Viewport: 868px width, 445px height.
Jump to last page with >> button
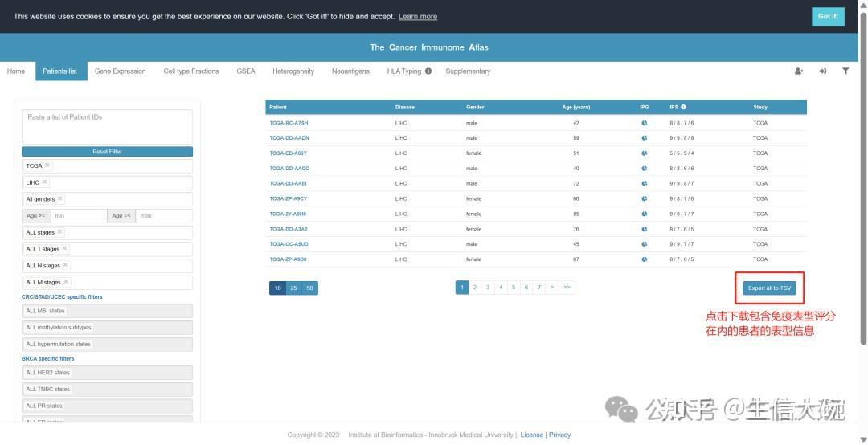(x=567, y=288)
